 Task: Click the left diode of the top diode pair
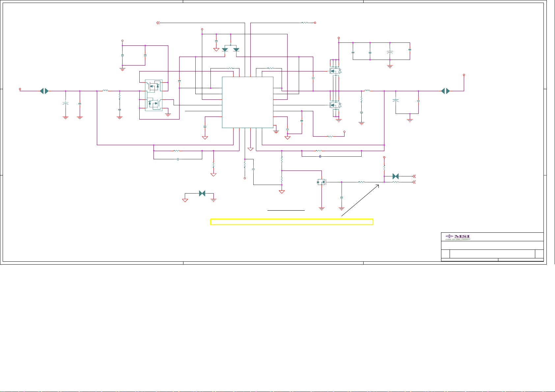225,50
